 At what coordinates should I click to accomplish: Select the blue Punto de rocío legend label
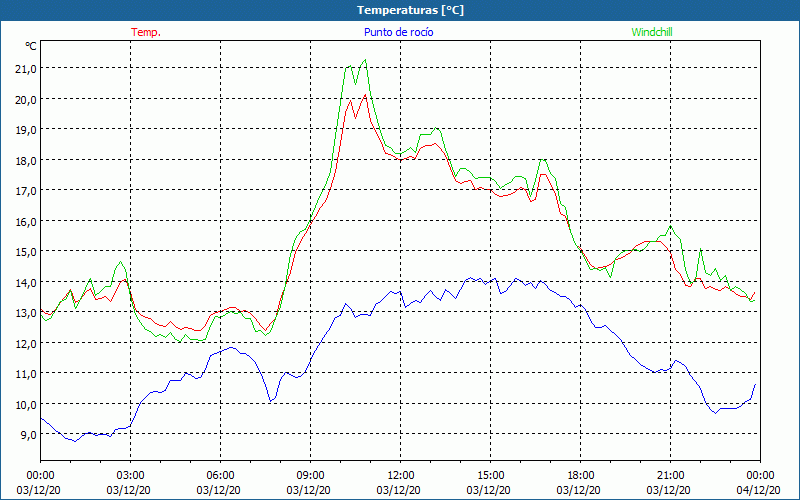pos(398,32)
